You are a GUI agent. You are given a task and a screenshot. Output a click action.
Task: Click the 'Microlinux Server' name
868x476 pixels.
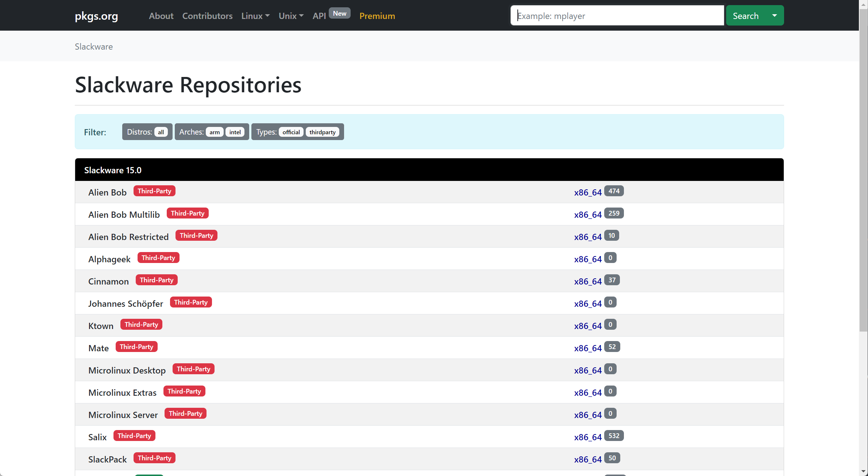[123, 415]
